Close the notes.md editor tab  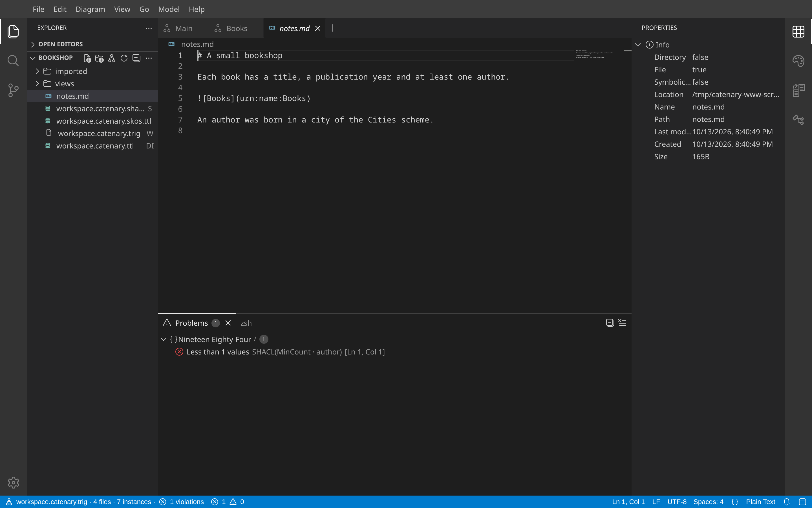tap(318, 28)
